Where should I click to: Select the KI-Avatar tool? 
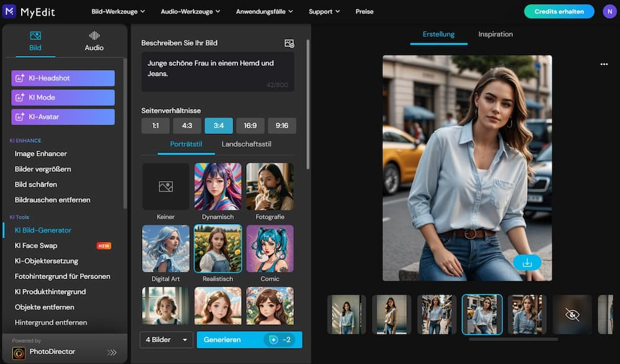coord(63,117)
